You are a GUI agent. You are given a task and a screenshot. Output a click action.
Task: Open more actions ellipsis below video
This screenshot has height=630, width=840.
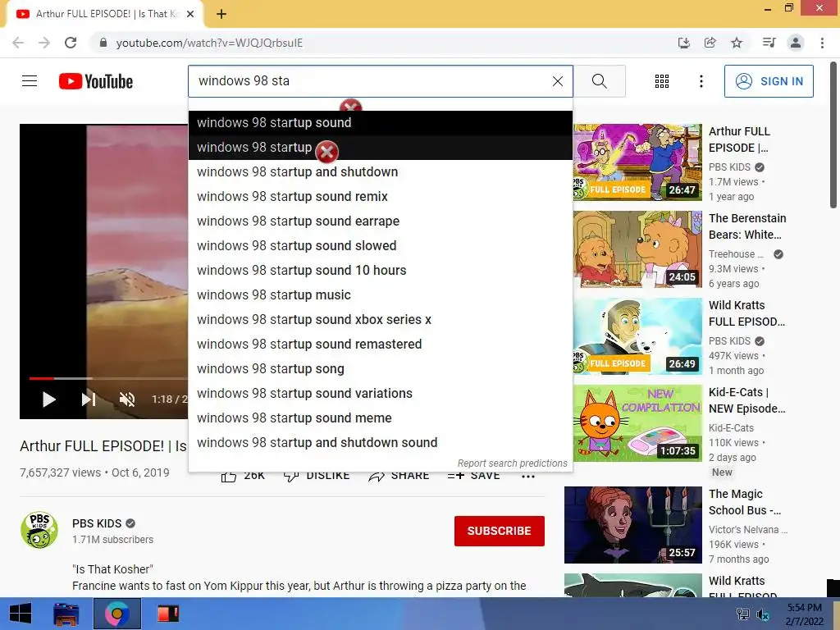(528, 477)
